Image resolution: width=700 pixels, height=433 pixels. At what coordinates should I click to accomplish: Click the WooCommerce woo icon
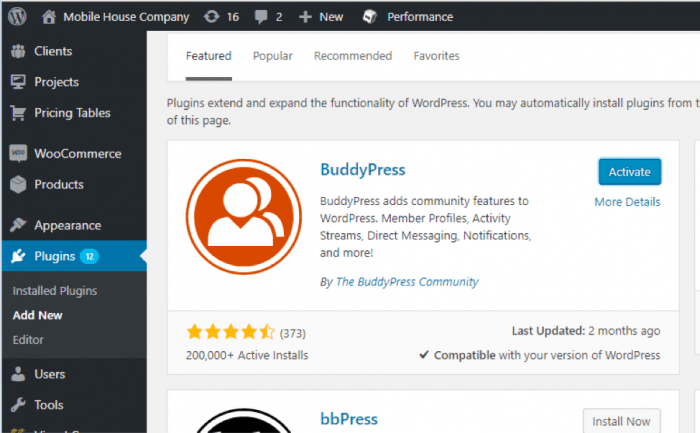[x=18, y=154]
